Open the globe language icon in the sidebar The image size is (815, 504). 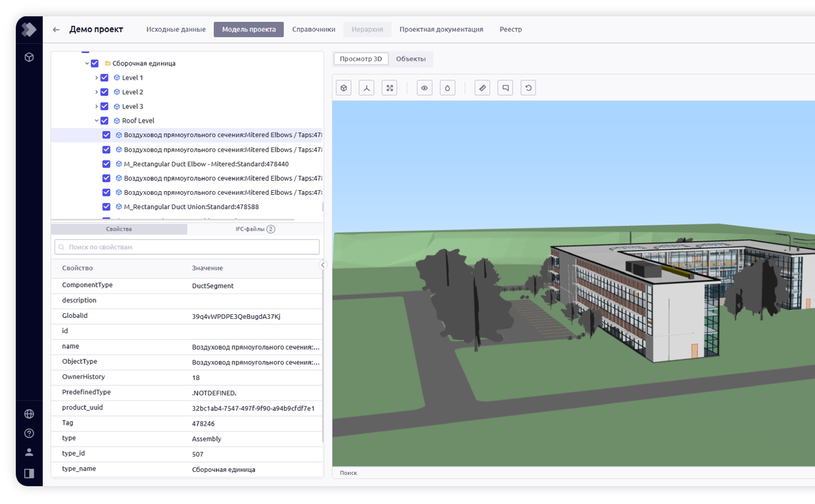pyautogui.click(x=29, y=414)
